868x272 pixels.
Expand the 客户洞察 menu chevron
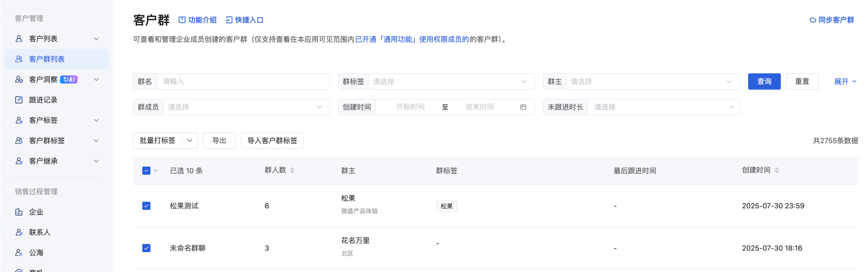coord(96,79)
